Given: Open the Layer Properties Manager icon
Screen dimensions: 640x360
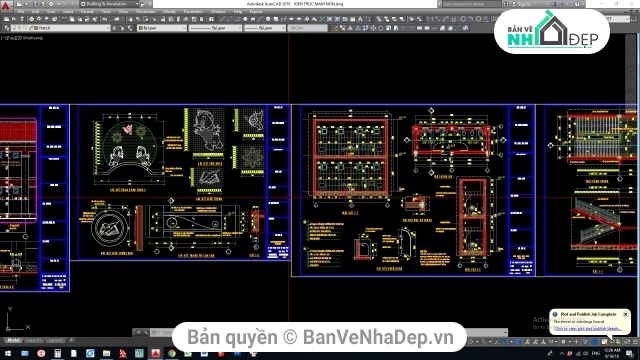Looking at the screenshot, I should click(x=6, y=28).
